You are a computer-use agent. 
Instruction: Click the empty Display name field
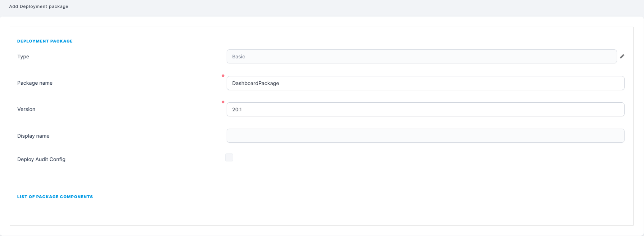425,136
